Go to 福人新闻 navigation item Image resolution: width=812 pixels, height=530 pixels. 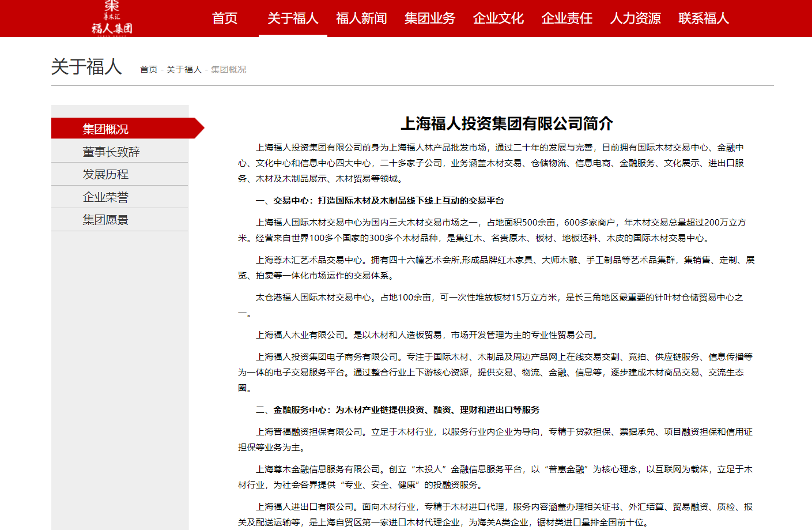(361, 18)
